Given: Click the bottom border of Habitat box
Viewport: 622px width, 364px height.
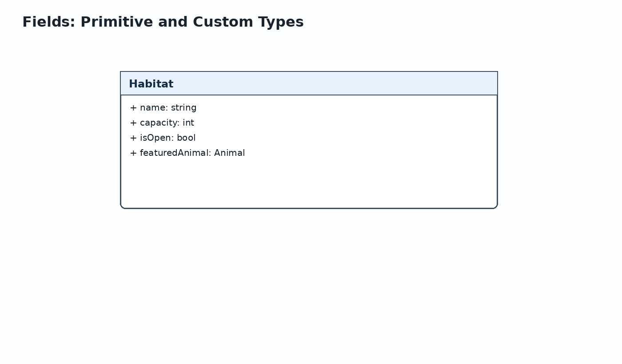Looking at the screenshot, I should pos(309,208).
